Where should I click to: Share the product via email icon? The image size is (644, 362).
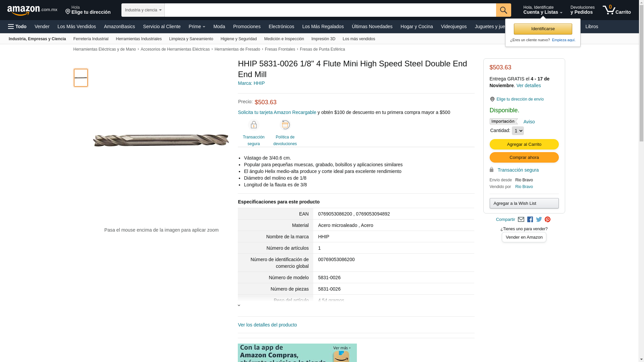521,220
